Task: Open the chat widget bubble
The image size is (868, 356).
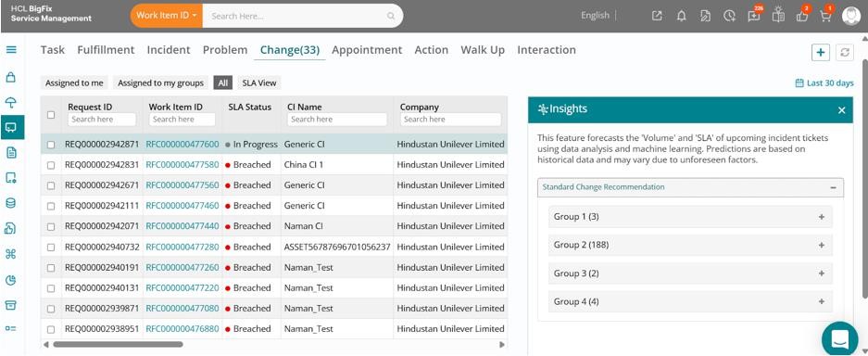Action: pyautogui.click(x=840, y=338)
